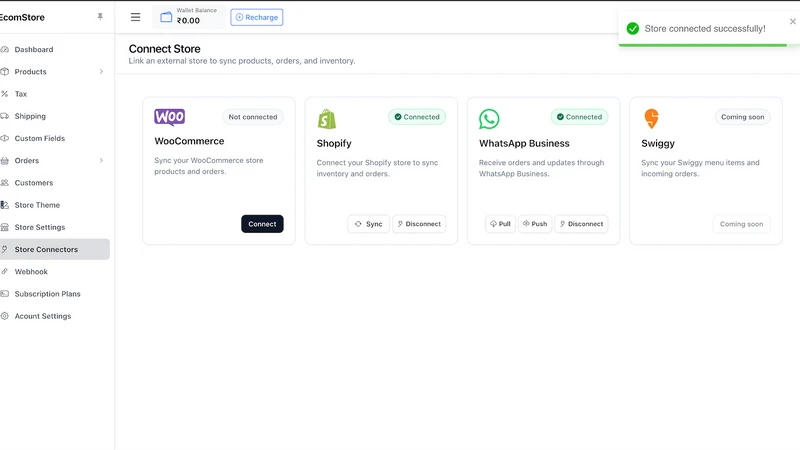This screenshot has width=800, height=450.
Task: Disconnect WhatsApp Business
Action: pos(581,224)
